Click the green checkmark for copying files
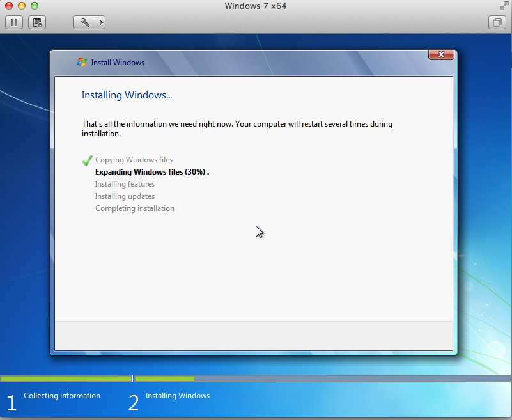The image size is (512, 420). 87,160
